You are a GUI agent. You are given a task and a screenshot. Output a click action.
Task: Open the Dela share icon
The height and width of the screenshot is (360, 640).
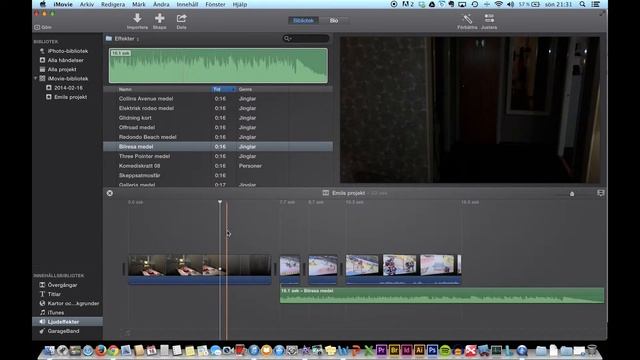(x=182, y=18)
